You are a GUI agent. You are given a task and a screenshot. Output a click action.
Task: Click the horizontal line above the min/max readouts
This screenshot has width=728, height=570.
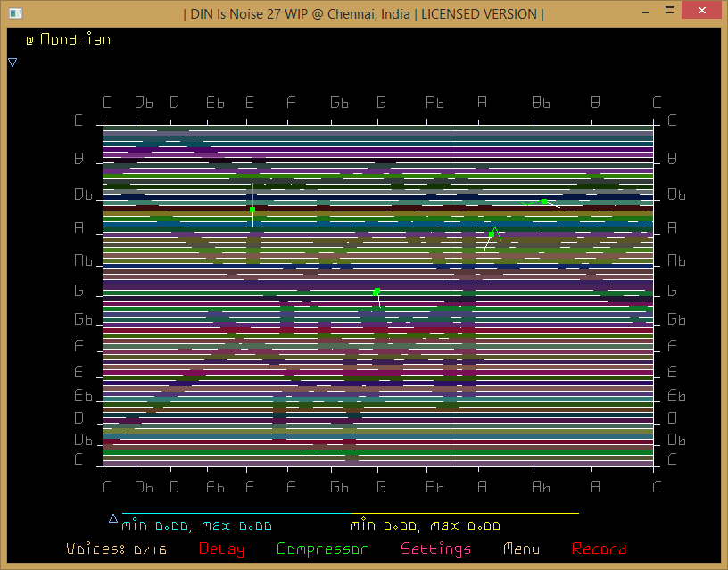pyautogui.click(x=350, y=513)
